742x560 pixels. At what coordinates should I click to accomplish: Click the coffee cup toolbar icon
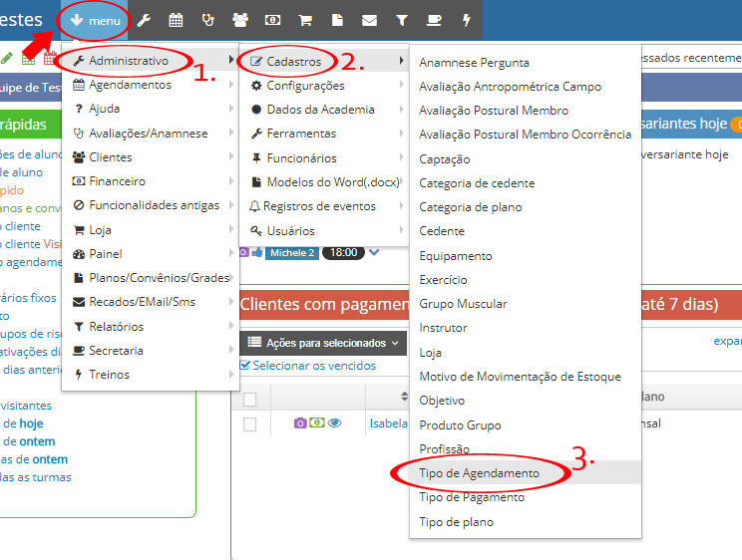(x=434, y=20)
